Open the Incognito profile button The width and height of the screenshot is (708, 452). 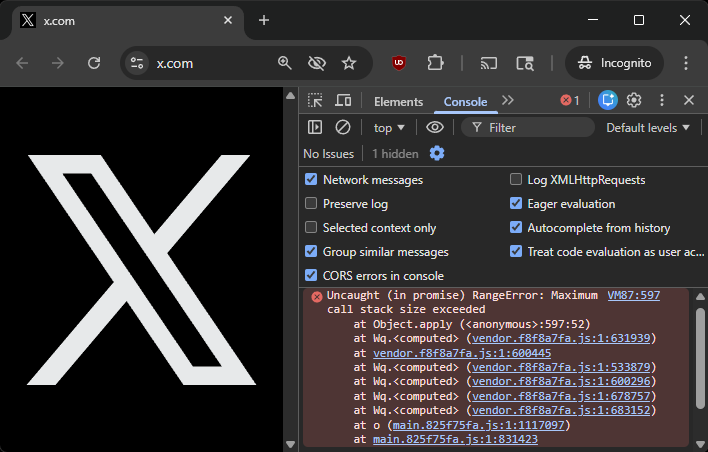click(615, 63)
